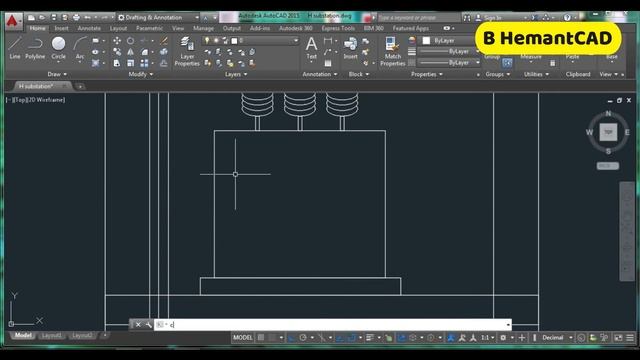Open the Manage ribbon tab
640x360 pixels.
(203, 28)
